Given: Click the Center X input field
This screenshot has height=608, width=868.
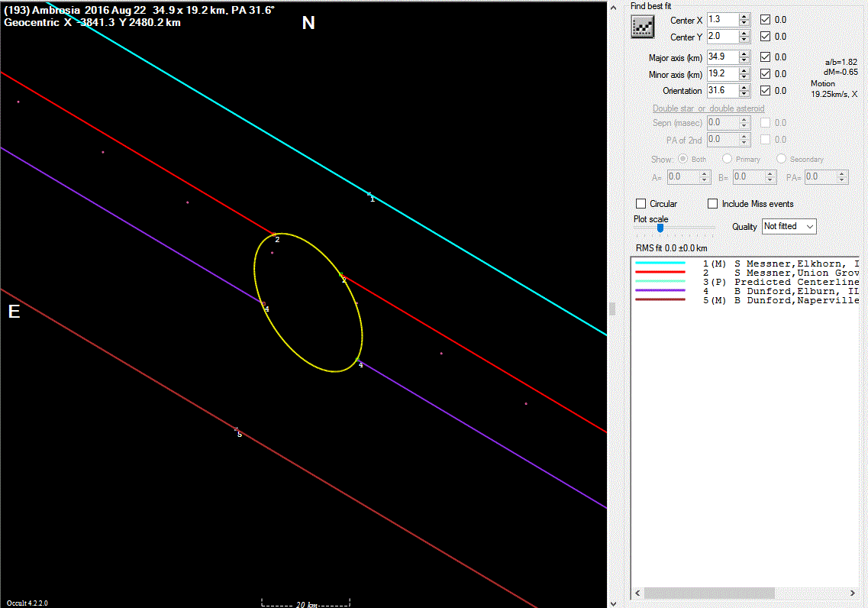Looking at the screenshot, I should [x=723, y=19].
